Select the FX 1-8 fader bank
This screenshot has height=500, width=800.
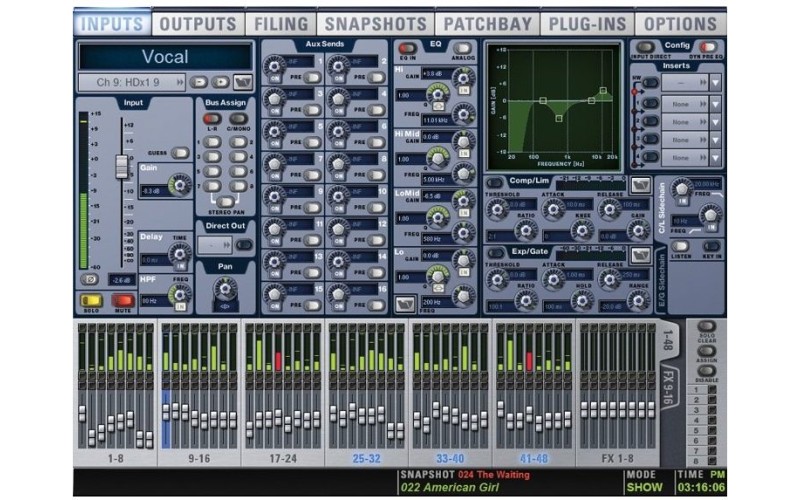[x=617, y=459]
